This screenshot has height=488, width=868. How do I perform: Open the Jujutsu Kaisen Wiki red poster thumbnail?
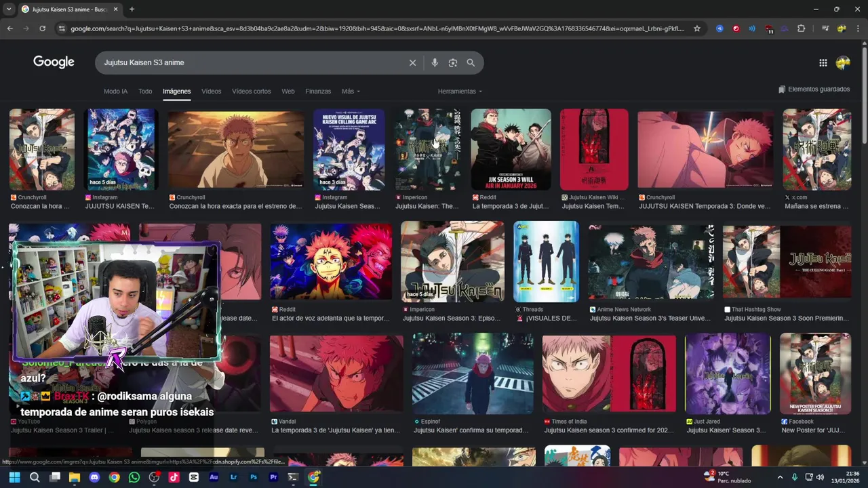[x=594, y=150]
